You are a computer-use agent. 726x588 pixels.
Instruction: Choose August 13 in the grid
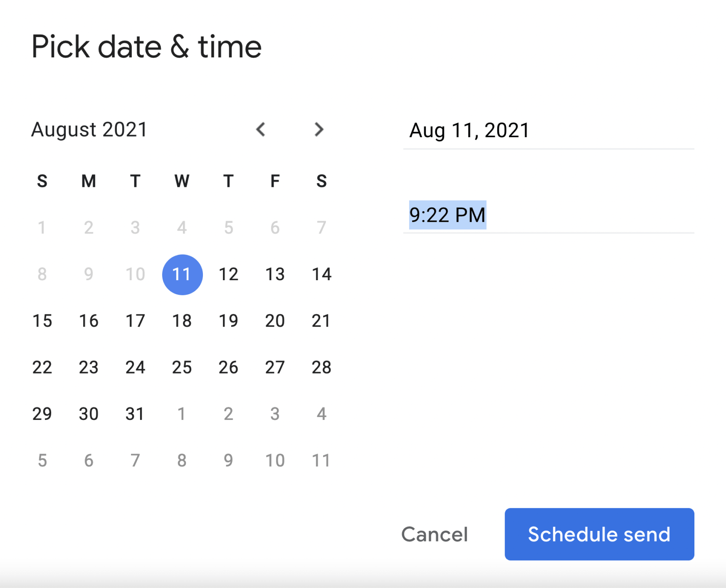pyautogui.click(x=275, y=274)
